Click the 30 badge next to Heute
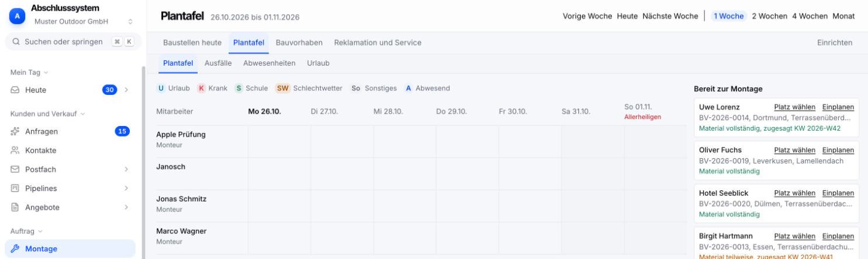Screen dimensions: 868x259 pyautogui.click(x=110, y=90)
